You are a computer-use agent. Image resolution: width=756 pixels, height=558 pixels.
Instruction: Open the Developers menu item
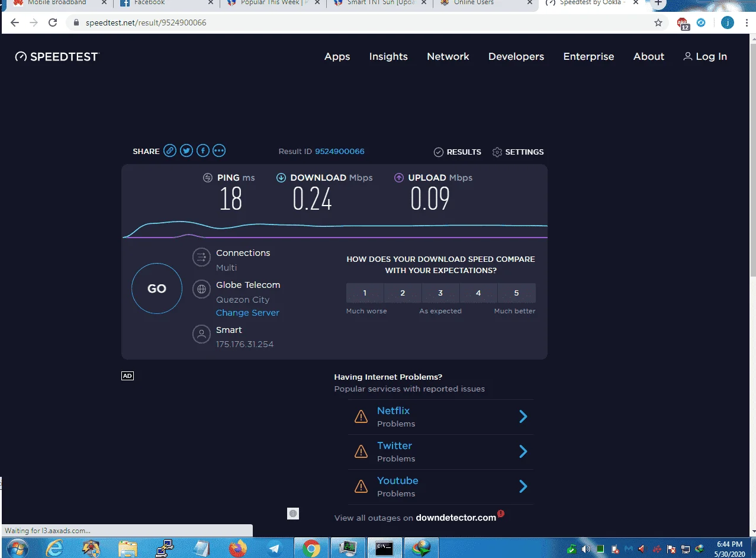tap(516, 56)
